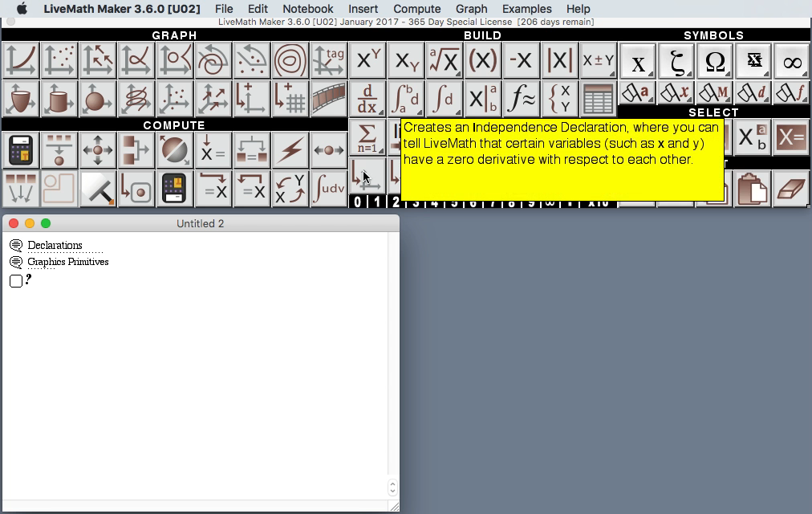Open the d/dx derivative dropdown button
Screen dimensions: 812x514
(367, 100)
